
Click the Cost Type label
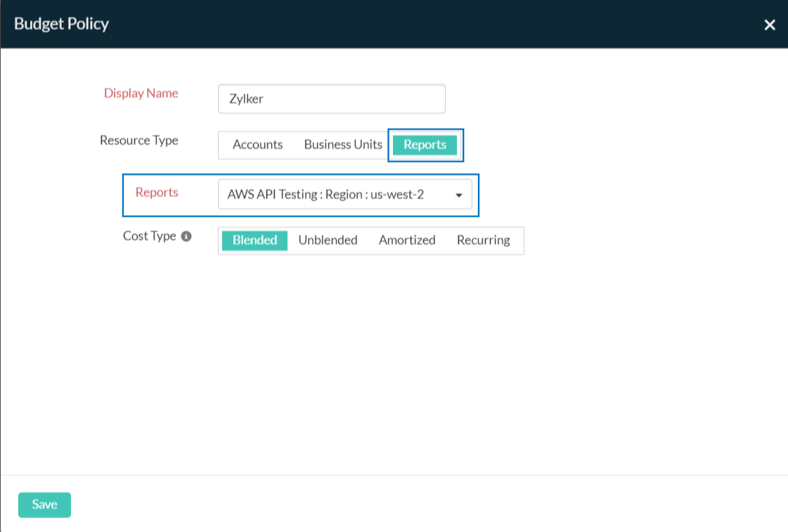pos(149,236)
